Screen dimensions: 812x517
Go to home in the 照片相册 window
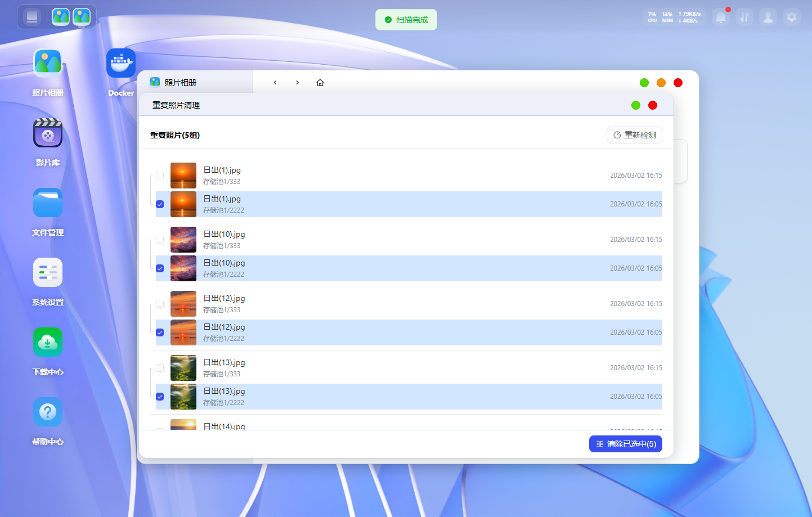click(320, 83)
